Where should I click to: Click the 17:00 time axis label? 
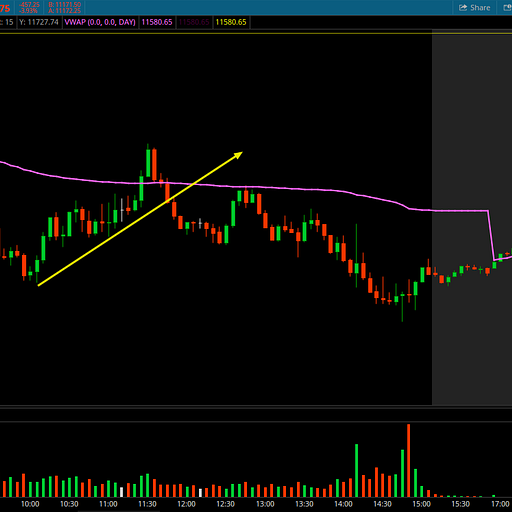coord(500,504)
